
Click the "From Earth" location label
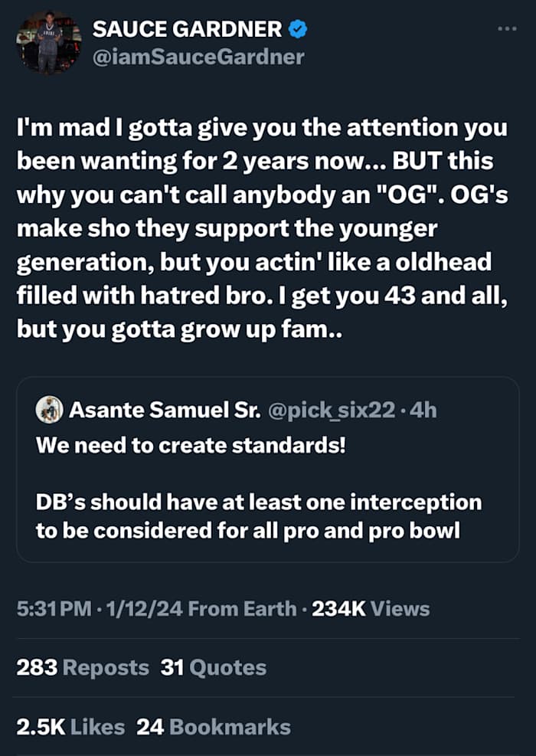click(x=242, y=609)
